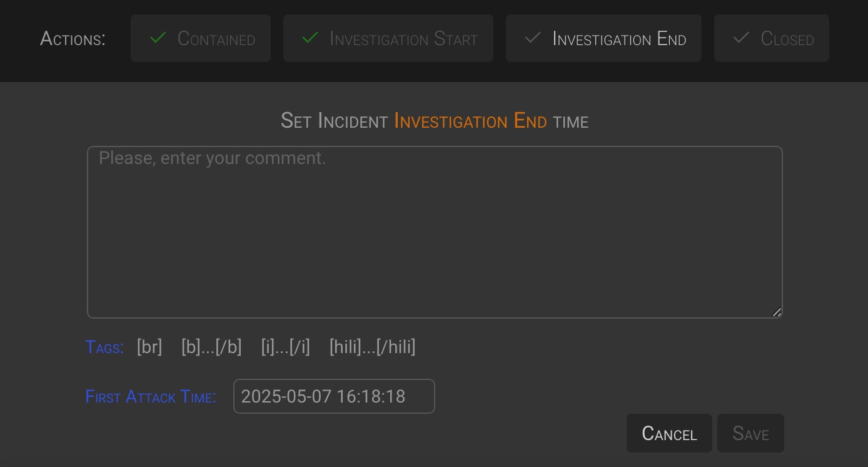Click the green checkmark icon on Contained
This screenshot has height=467, width=868.
[x=158, y=38]
